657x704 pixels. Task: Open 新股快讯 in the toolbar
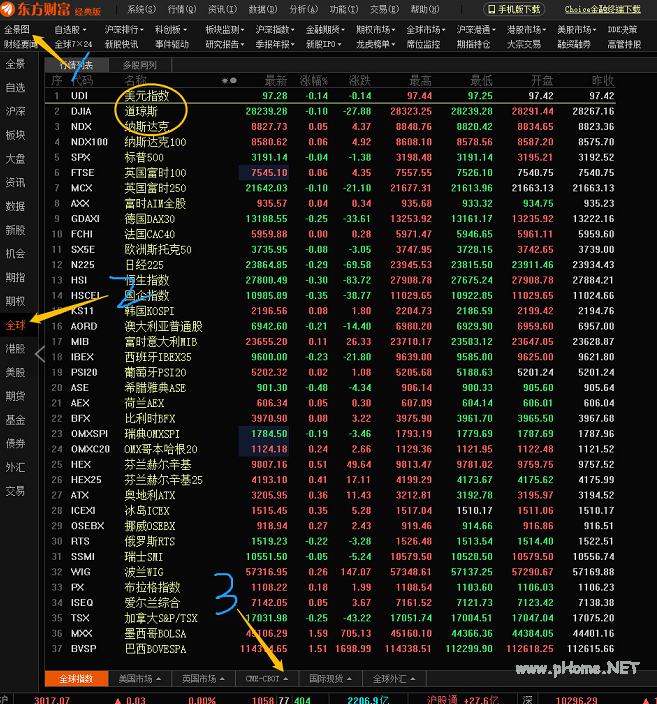tap(121, 44)
